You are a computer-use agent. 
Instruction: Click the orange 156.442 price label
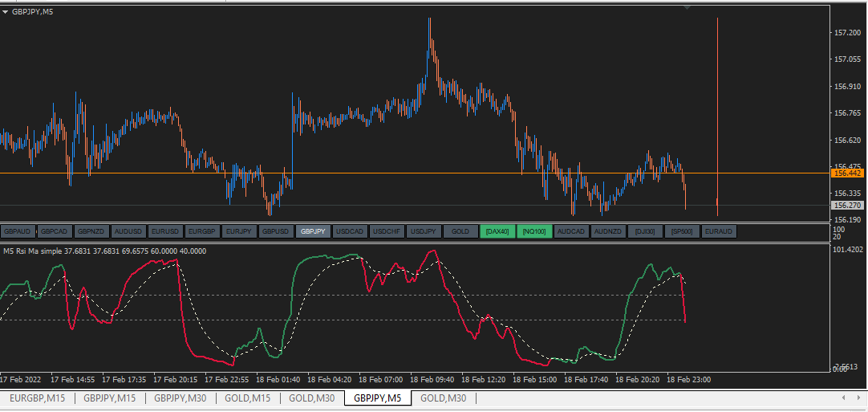(x=847, y=173)
